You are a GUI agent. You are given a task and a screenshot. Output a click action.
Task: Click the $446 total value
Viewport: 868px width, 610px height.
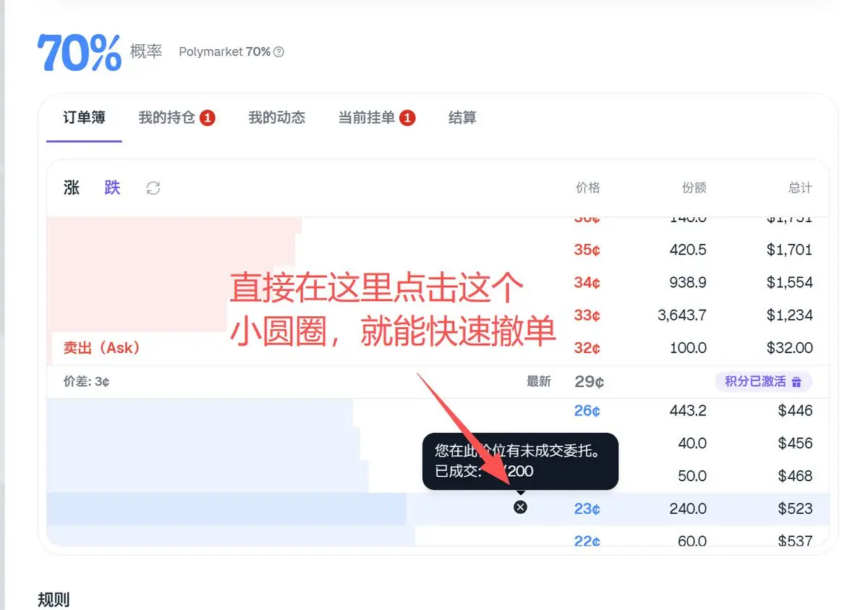coord(796,411)
